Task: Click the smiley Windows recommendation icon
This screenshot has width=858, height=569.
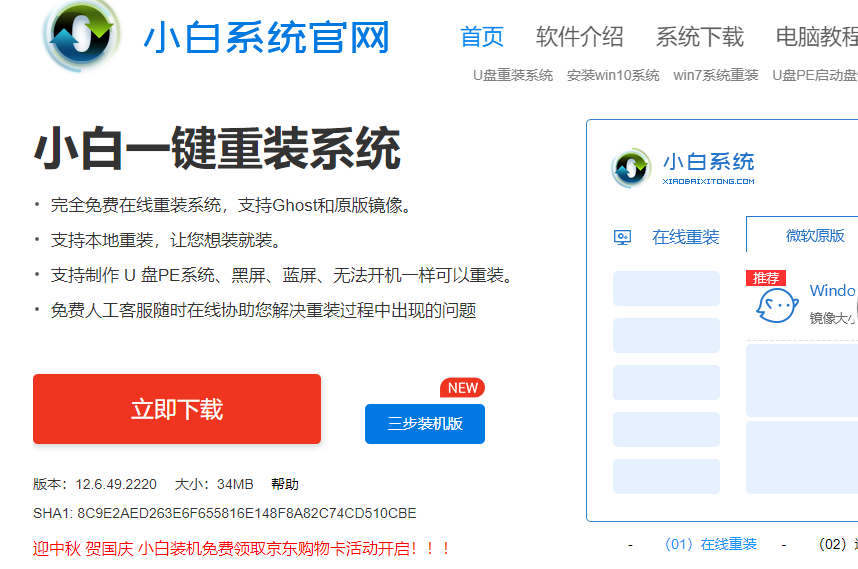Action: [x=776, y=306]
